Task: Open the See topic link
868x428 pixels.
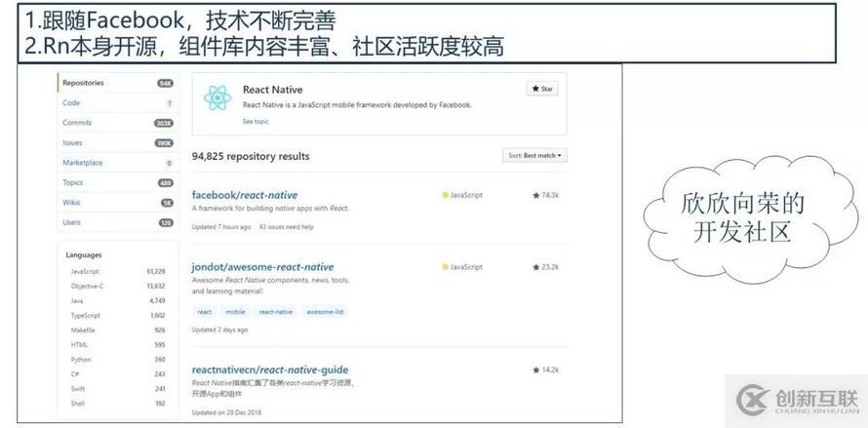Action: pyautogui.click(x=256, y=121)
